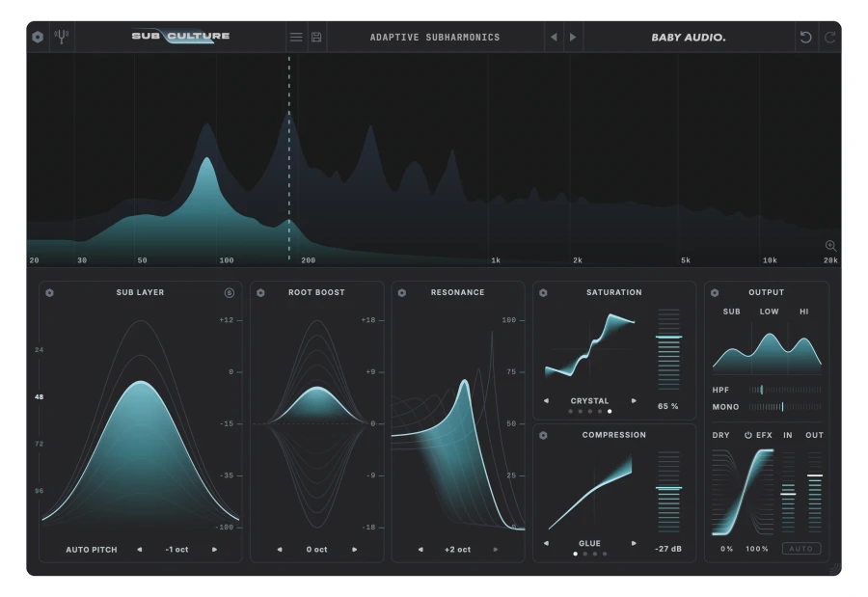The image size is (868, 597).
Task: Select previous saturation type before CRYSTAL
Action: 547,400
